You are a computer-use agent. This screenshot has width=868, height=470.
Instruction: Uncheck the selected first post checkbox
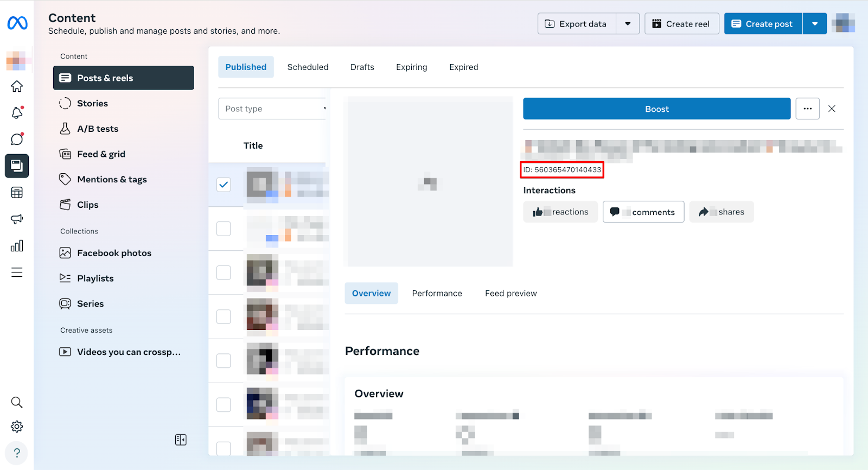click(224, 185)
